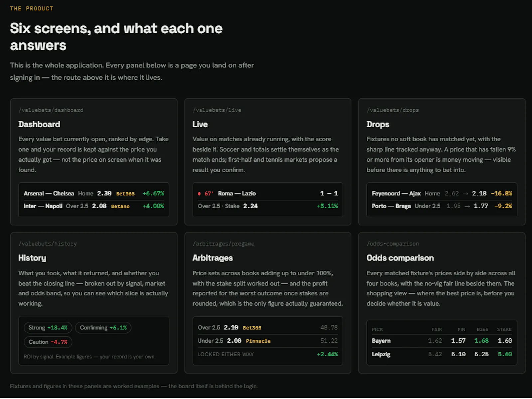Click Leipzig's green 5.60 Stake price
Screen dimensions: 532x399
505,354
